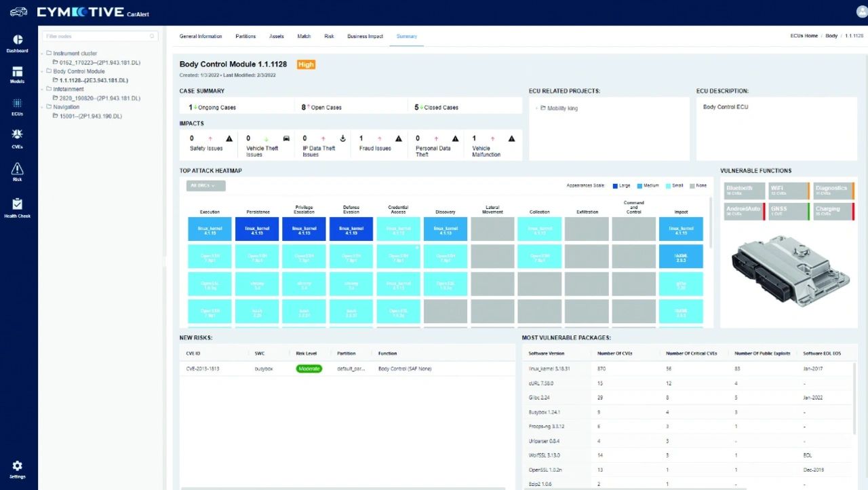Open the Settings gear icon
Image resolution: width=868 pixels, height=490 pixels.
coord(18,466)
